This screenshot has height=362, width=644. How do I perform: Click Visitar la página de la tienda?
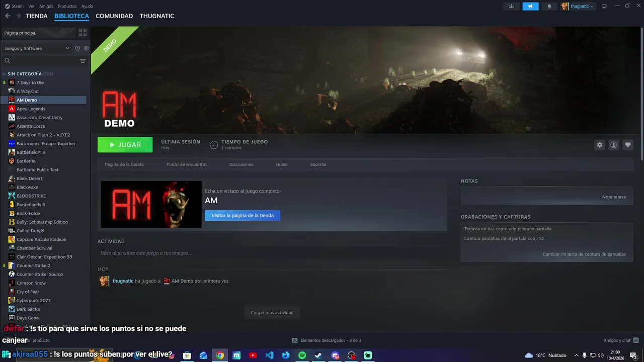tap(243, 215)
